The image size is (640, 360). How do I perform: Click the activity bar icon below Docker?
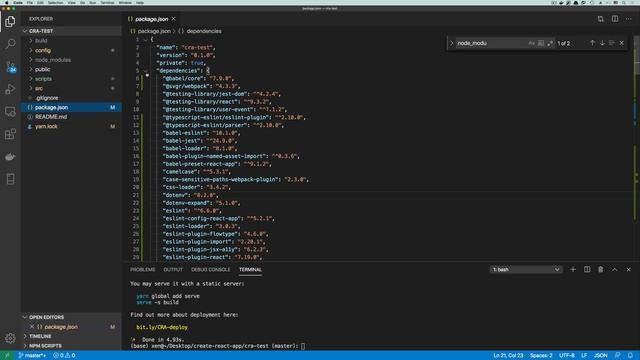coord(10,179)
